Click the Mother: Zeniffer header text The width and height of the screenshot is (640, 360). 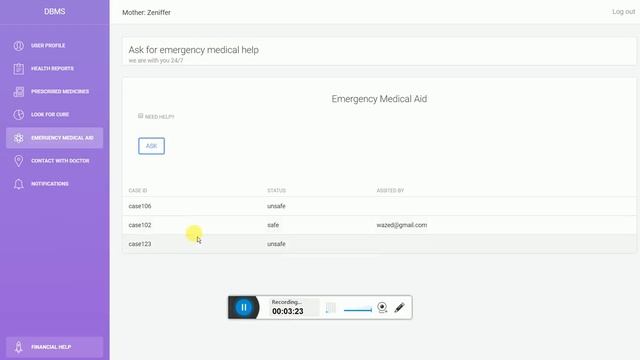[147, 13]
